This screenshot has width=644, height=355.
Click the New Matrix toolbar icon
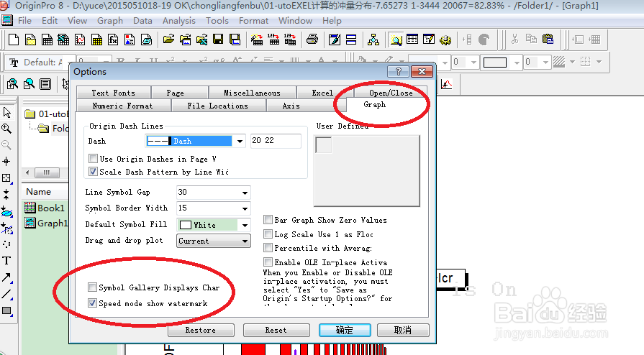pyautogui.click(x=96, y=40)
